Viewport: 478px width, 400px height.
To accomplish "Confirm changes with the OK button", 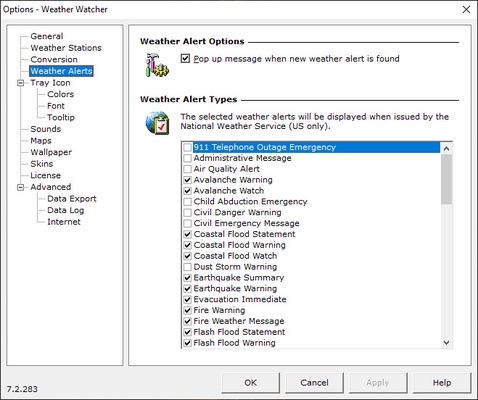I will 250,383.
